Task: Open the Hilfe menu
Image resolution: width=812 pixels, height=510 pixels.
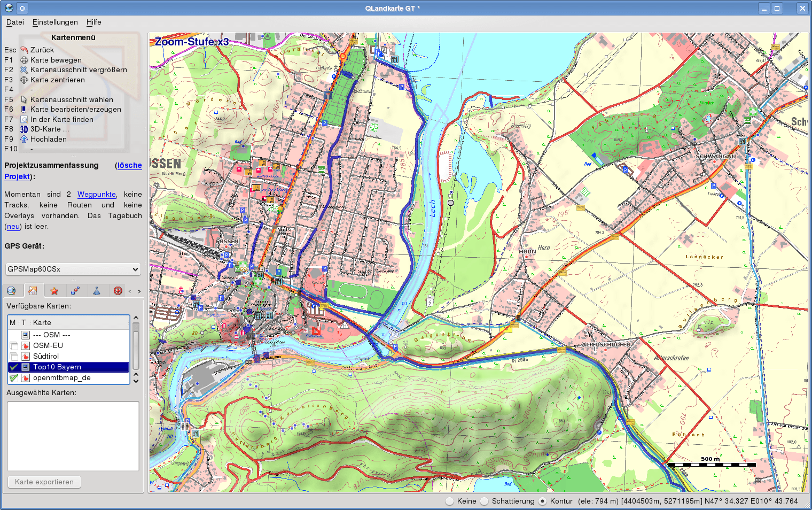Action: click(94, 22)
